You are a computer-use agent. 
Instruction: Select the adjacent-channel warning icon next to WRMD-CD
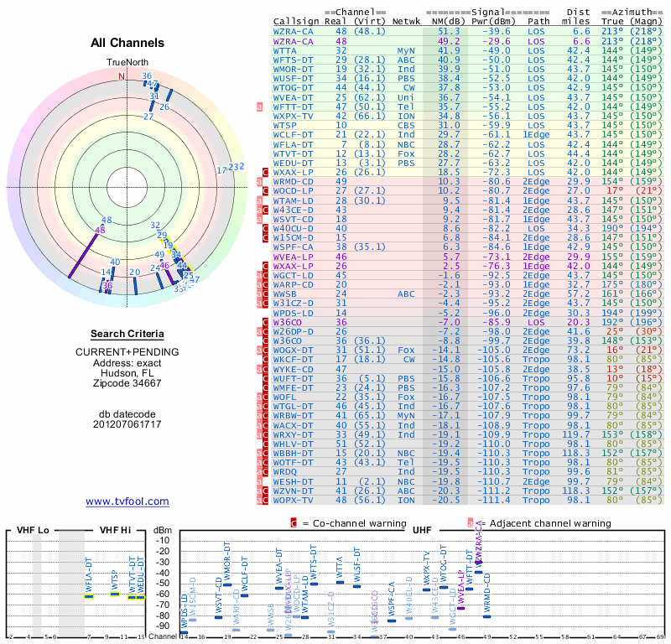(x=259, y=180)
